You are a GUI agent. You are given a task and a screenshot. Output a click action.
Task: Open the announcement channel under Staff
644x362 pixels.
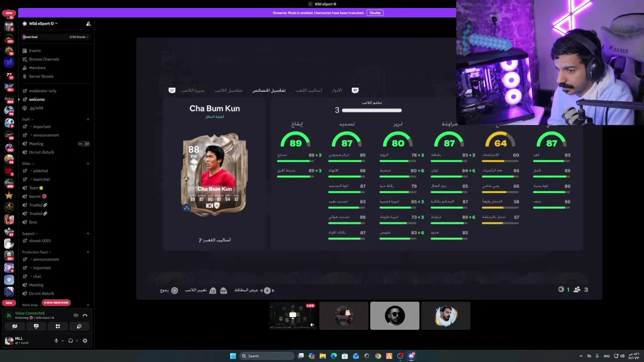pyautogui.click(x=46, y=135)
